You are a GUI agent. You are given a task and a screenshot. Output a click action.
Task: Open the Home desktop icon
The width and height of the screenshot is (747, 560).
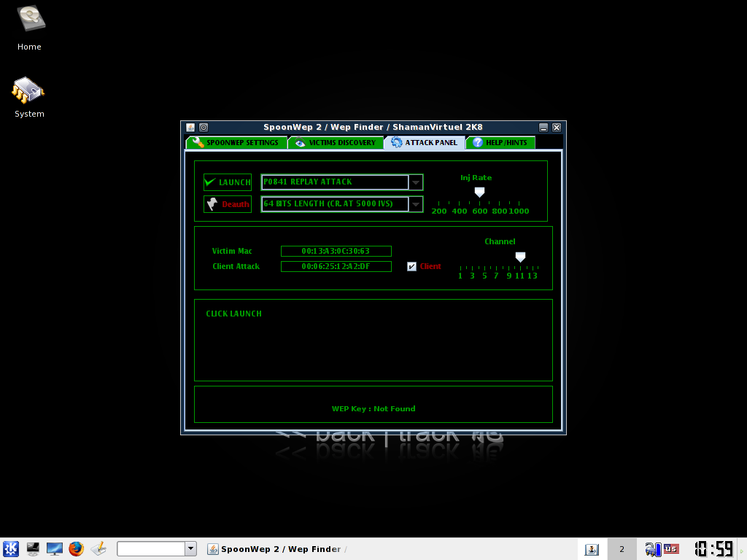29,28
